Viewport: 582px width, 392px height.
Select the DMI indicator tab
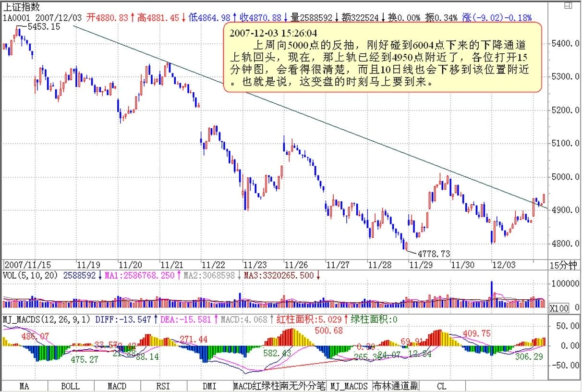coord(209,386)
